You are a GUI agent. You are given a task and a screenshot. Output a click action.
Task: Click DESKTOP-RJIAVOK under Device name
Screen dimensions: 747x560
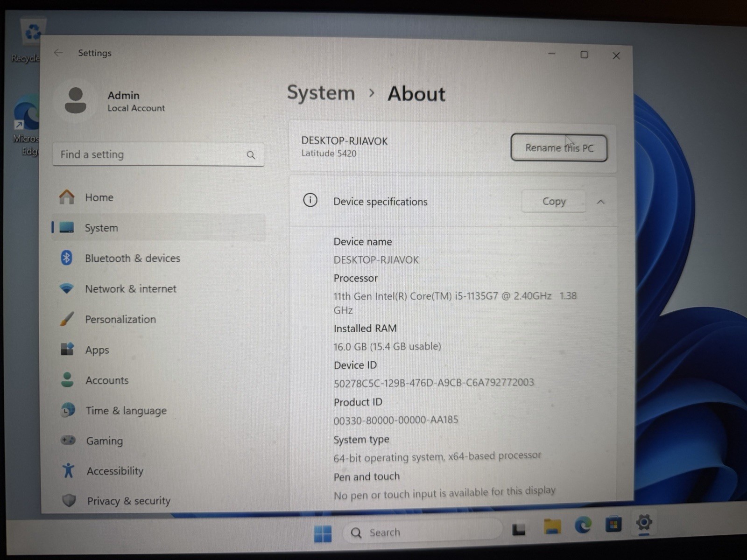click(x=376, y=260)
